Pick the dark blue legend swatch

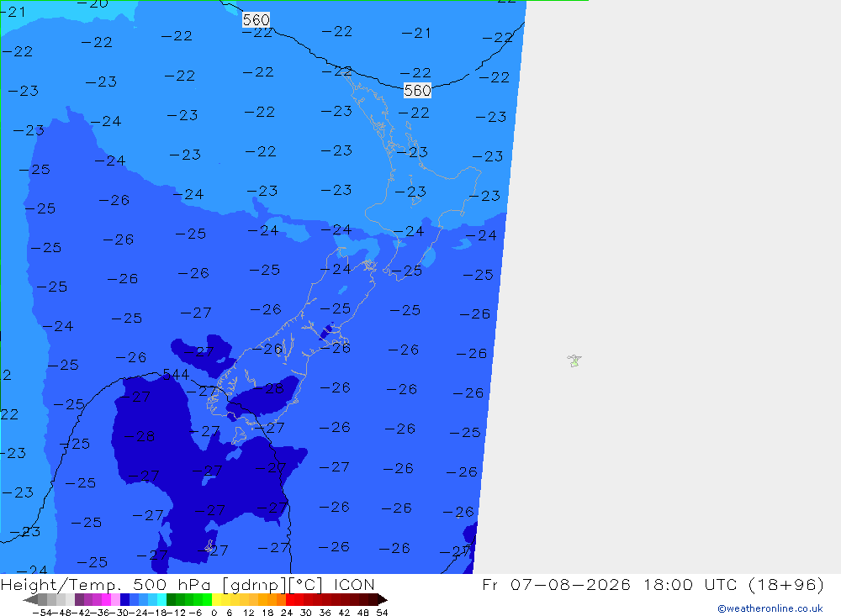tap(125, 599)
